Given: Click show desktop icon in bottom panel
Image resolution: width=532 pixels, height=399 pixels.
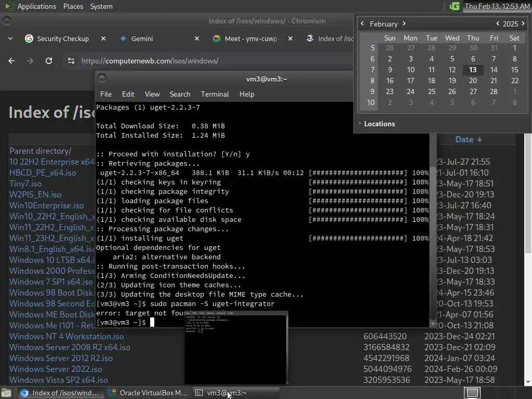Looking at the screenshot, I should tap(6, 393).
